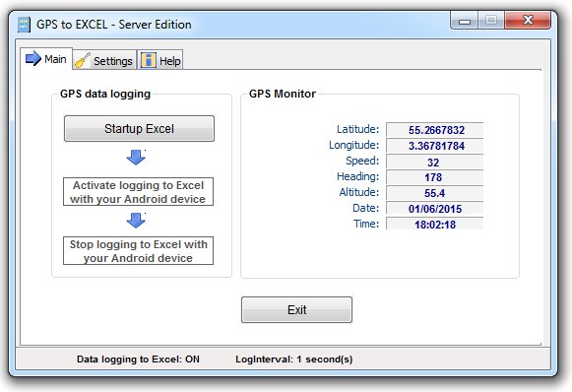Click the blue arrow Main tab icon
The image size is (572, 392).
point(33,58)
